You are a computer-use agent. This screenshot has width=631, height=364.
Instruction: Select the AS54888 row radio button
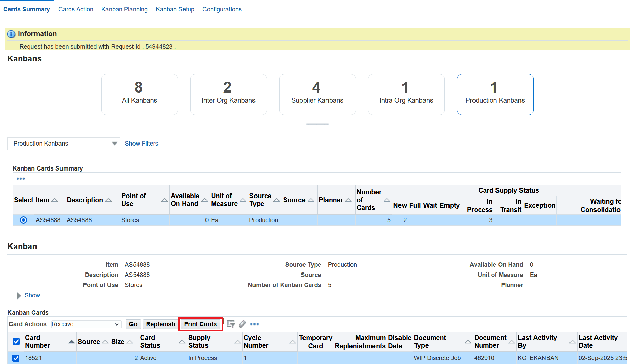[x=23, y=220]
